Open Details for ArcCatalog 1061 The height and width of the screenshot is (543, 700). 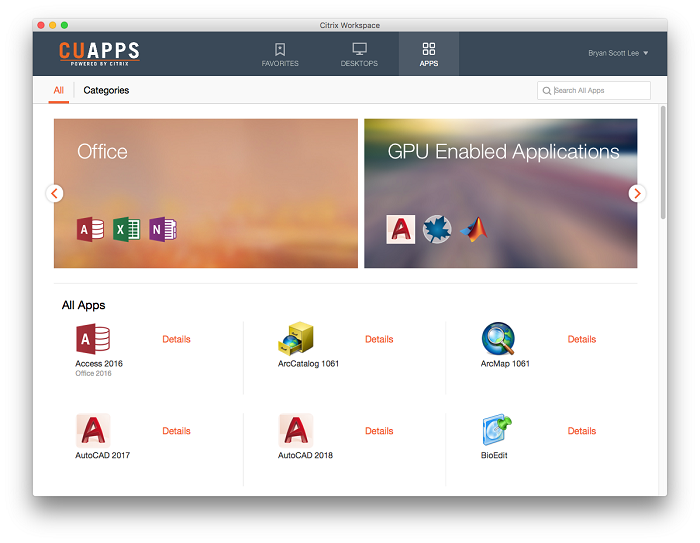[x=379, y=339]
